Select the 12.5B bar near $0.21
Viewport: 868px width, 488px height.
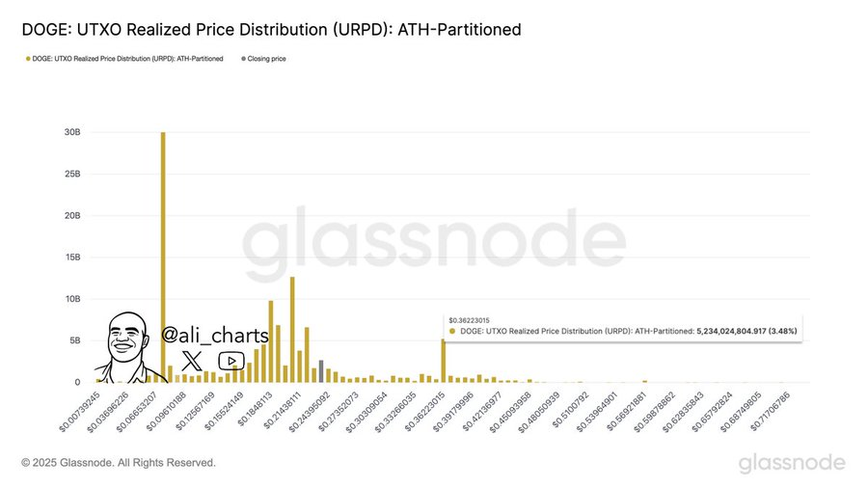[x=292, y=330]
